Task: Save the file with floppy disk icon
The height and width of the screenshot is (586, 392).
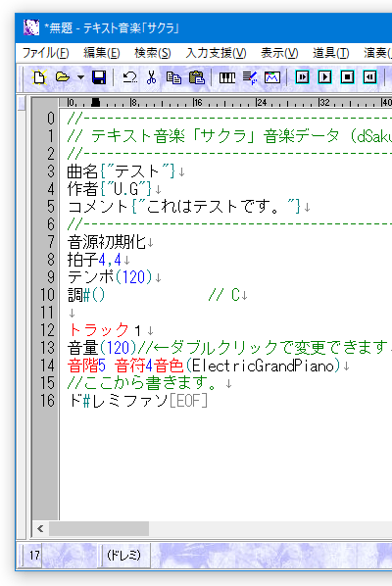Action: (x=99, y=77)
